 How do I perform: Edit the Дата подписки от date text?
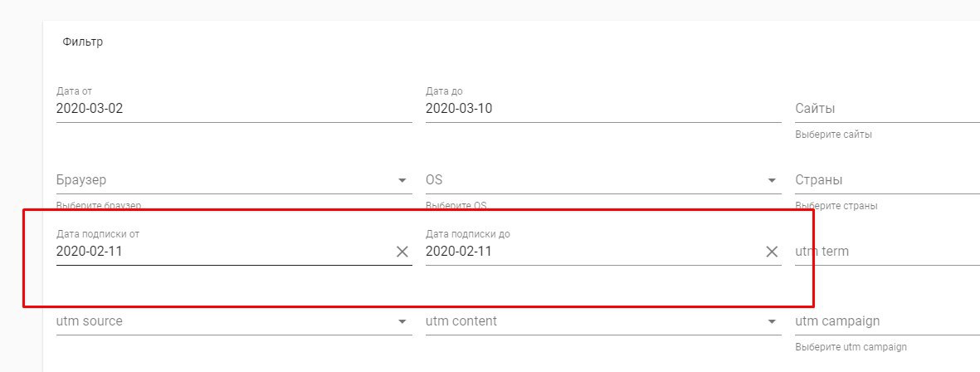tap(224, 252)
